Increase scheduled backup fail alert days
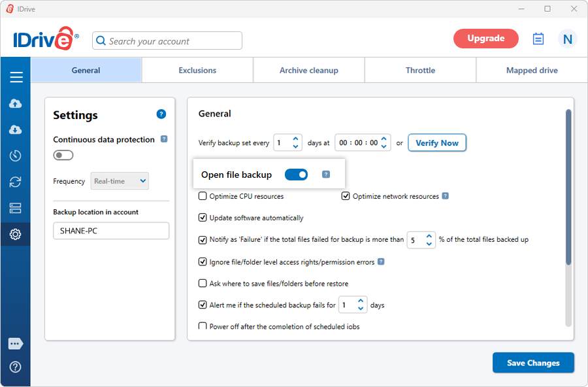Screen dimensions: 588x387 tap(361, 301)
